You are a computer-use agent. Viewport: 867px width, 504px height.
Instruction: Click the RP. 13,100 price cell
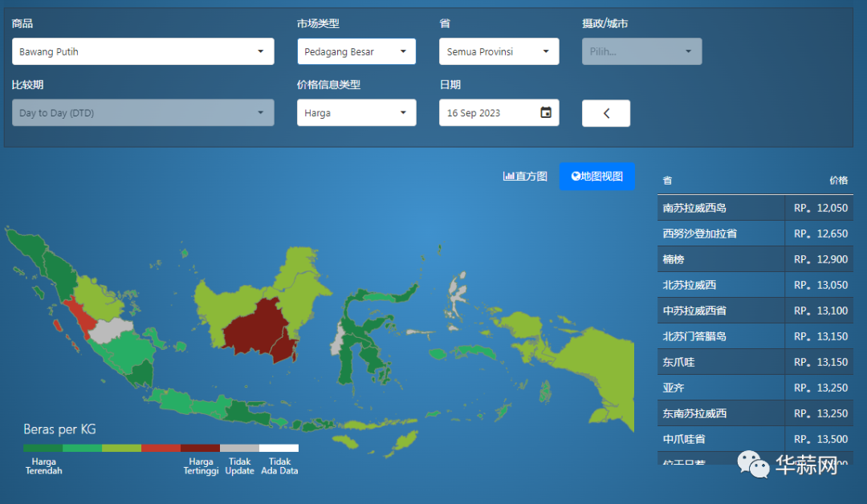[x=820, y=311]
